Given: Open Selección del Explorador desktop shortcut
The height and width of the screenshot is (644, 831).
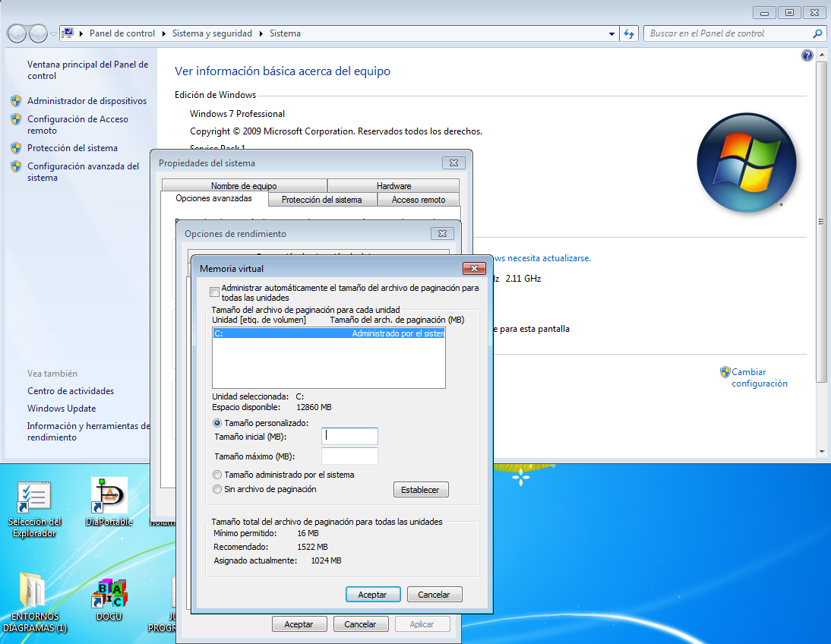Looking at the screenshot, I should 34,510.
